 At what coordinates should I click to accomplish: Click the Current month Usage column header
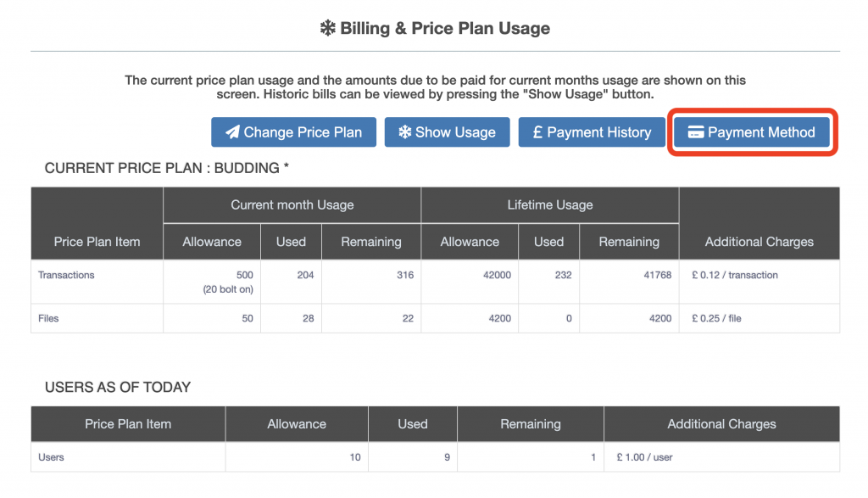[x=292, y=204]
